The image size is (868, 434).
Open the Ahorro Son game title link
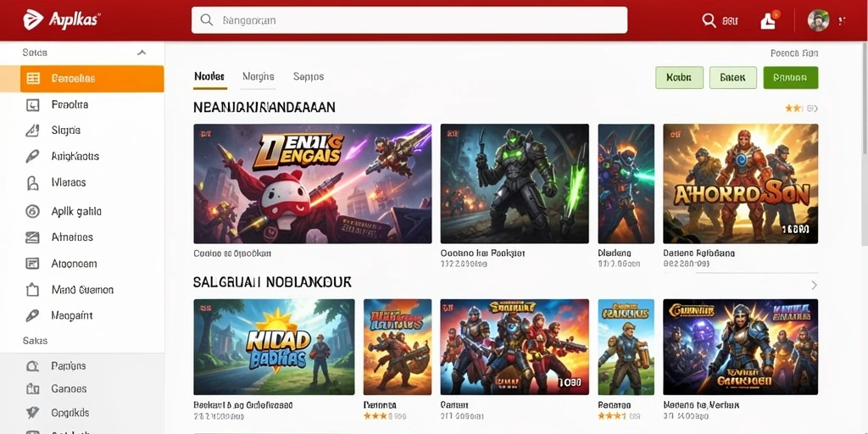pyautogui.click(x=699, y=253)
